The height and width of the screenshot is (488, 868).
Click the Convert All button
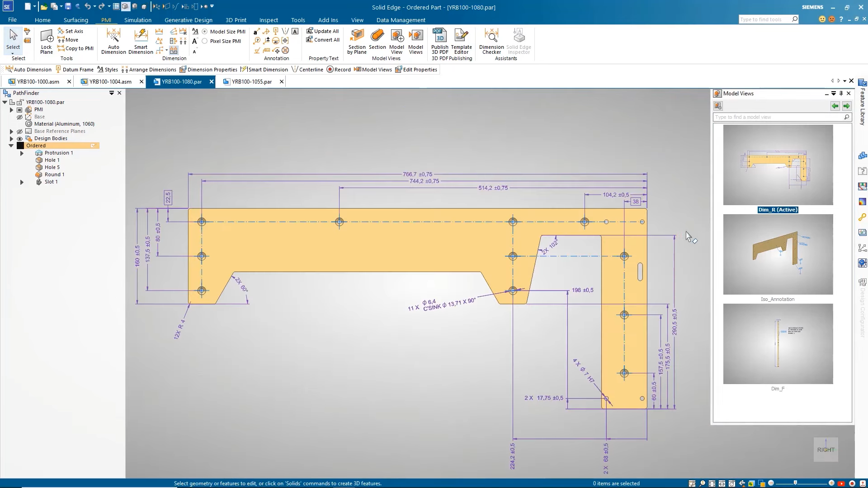point(323,40)
